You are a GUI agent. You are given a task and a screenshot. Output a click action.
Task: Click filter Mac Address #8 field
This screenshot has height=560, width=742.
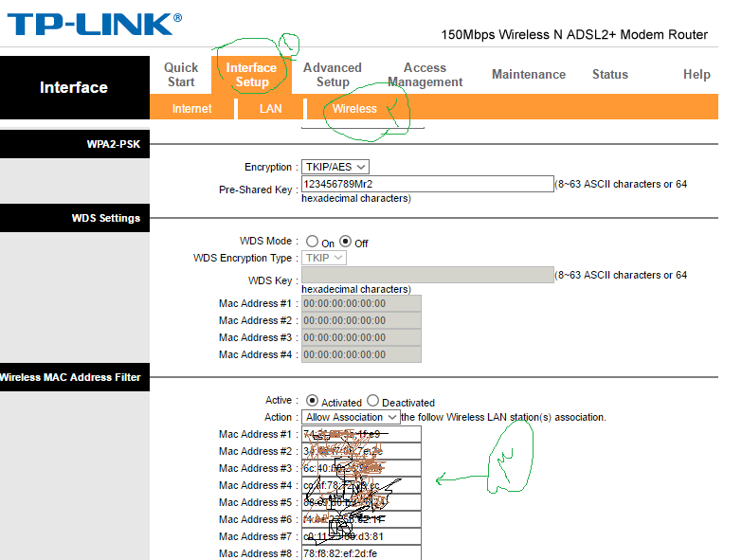pos(361,553)
